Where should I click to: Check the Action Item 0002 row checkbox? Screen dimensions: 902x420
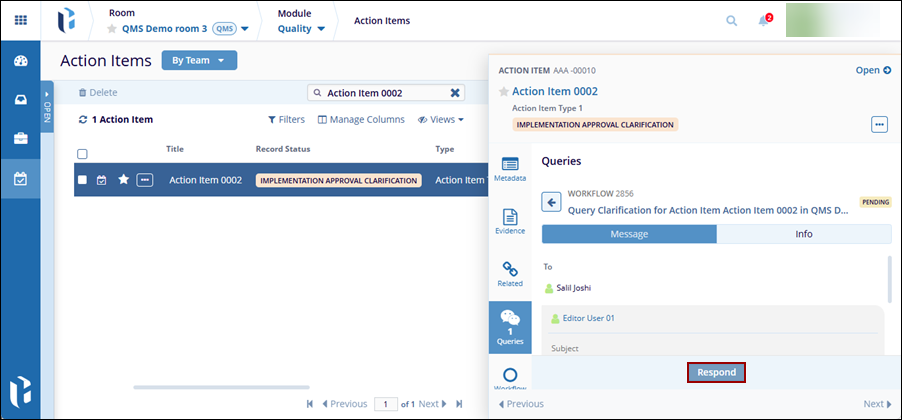(83, 180)
